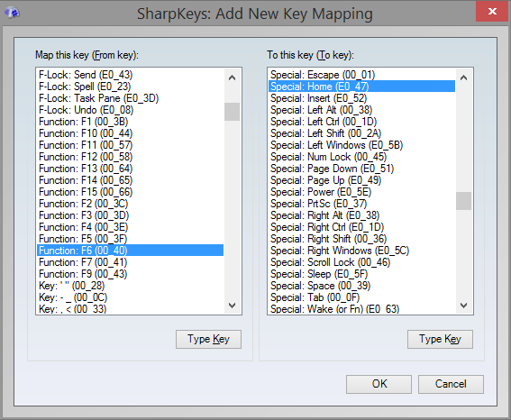Click the From key list scrollbar thumb

click(232, 112)
